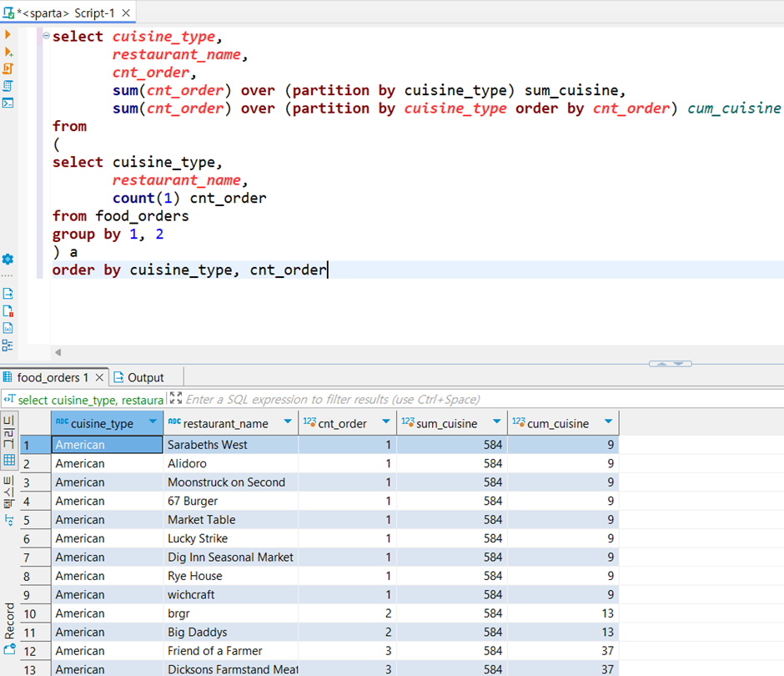Image resolution: width=784 pixels, height=676 pixels.
Task: Show the server output panel icon
Action: [x=8, y=294]
